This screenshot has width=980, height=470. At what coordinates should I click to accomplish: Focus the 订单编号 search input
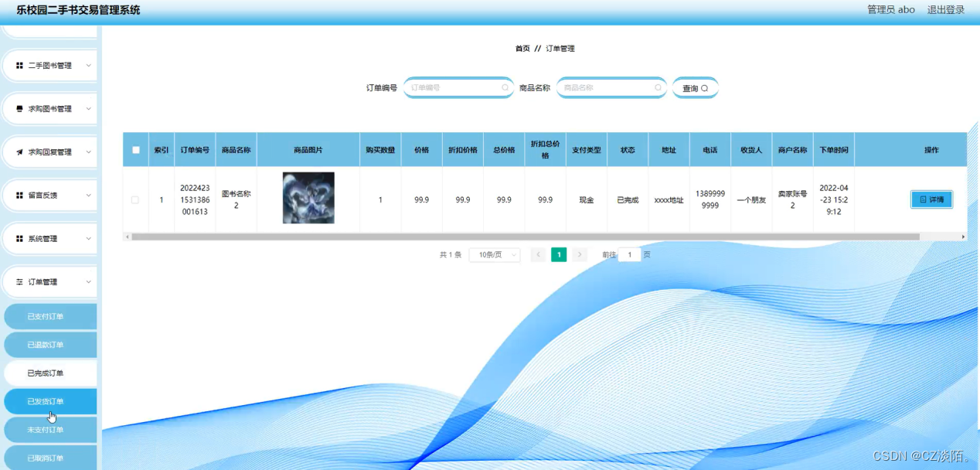458,88
